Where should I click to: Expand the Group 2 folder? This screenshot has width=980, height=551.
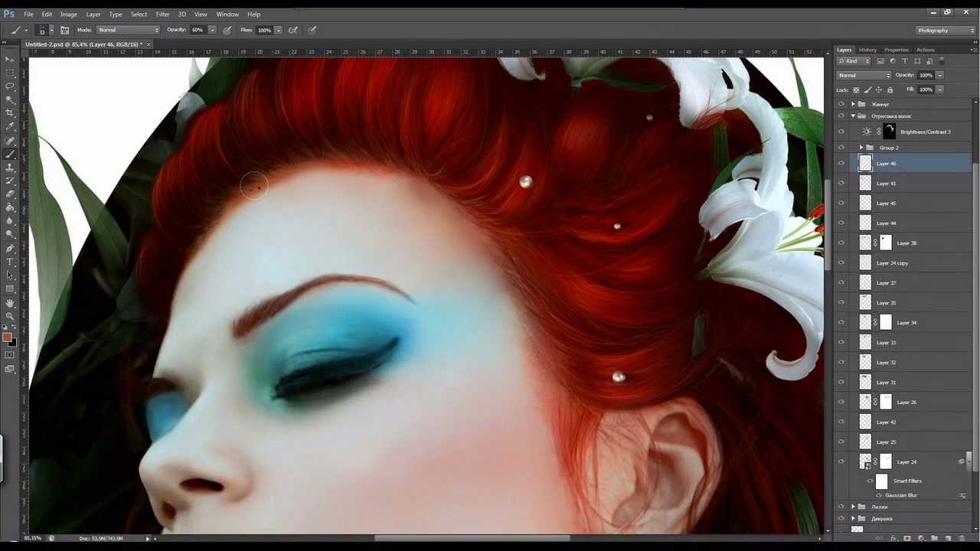pyautogui.click(x=861, y=147)
